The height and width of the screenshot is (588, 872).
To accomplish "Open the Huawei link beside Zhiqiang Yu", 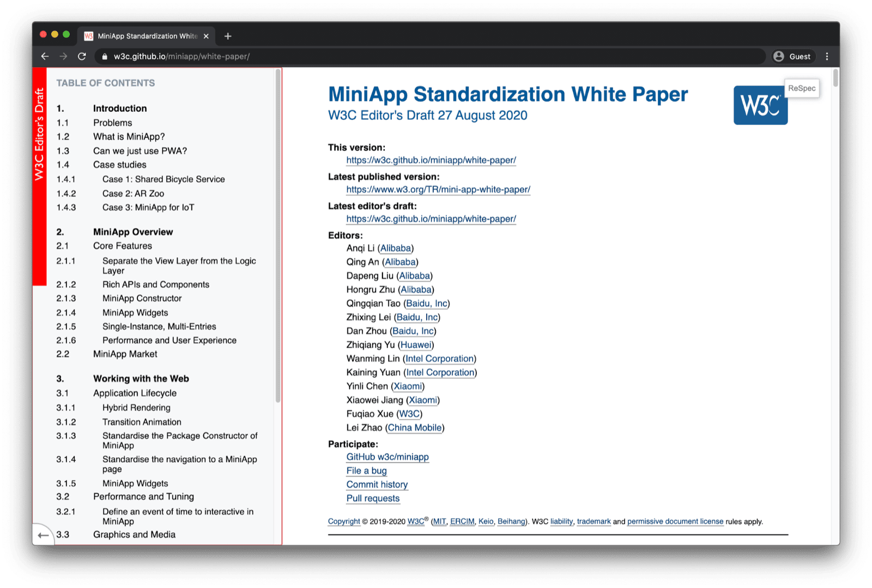I will pyautogui.click(x=416, y=344).
